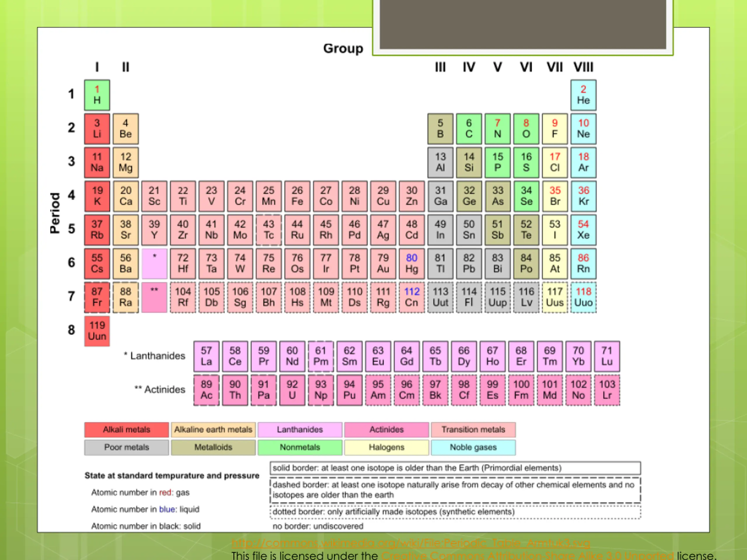
Task: Select the Carbon (6 C) cell
Action: coord(469,129)
